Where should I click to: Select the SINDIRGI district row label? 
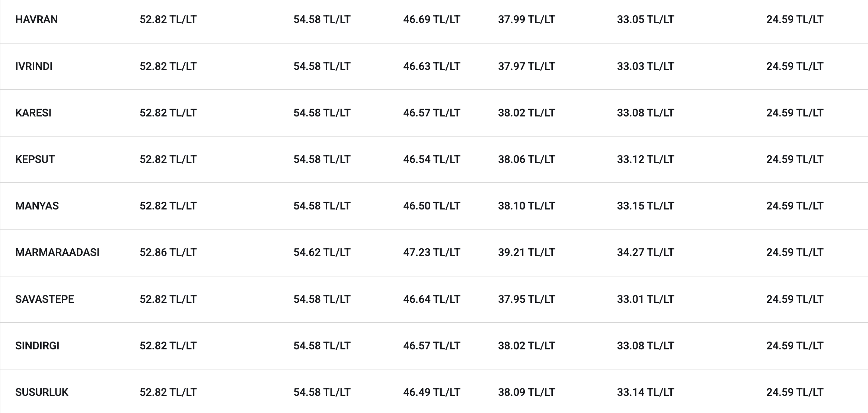[x=37, y=346]
